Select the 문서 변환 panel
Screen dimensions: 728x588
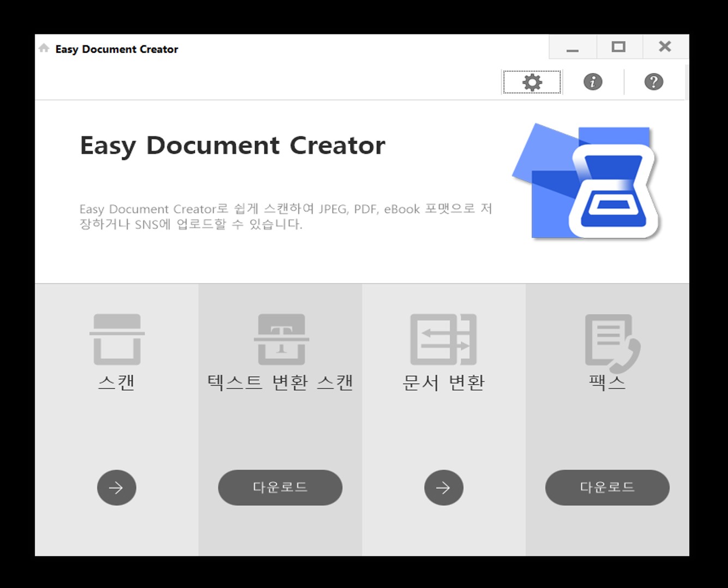(443, 420)
